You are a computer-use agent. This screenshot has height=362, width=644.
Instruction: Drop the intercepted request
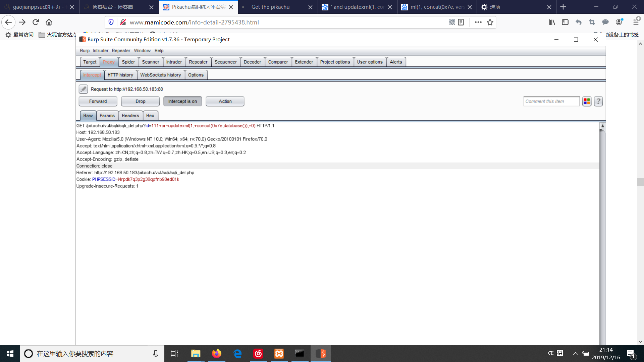(x=140, y=101)
